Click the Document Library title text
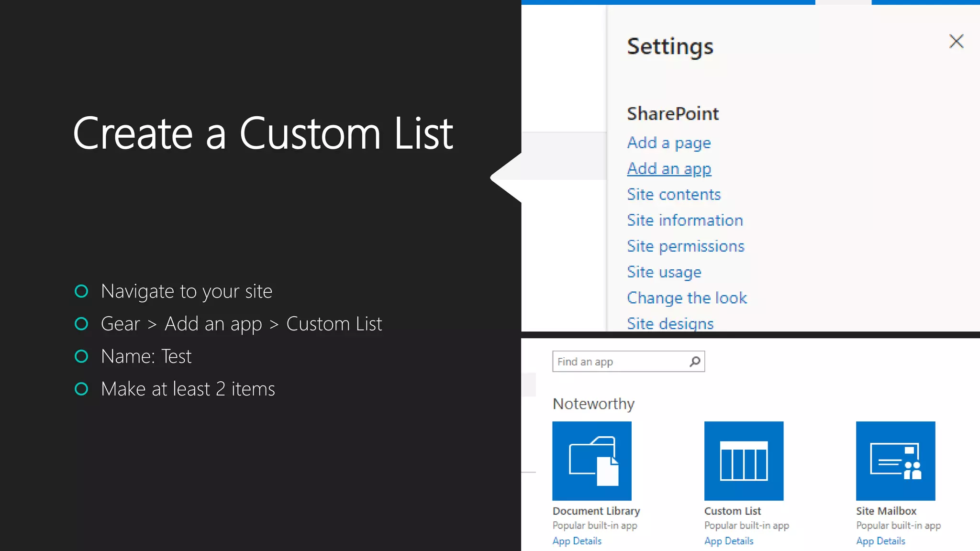 point(596,511)
